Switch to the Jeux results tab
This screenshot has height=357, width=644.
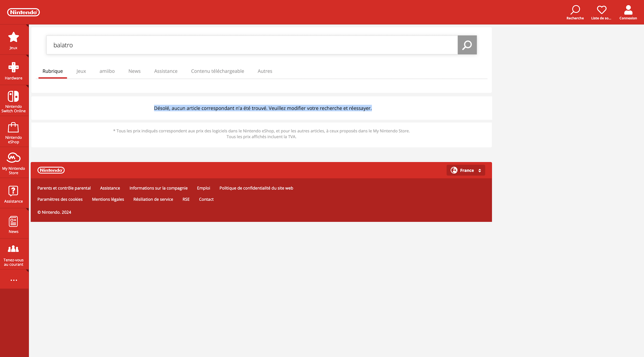[81, 71]
